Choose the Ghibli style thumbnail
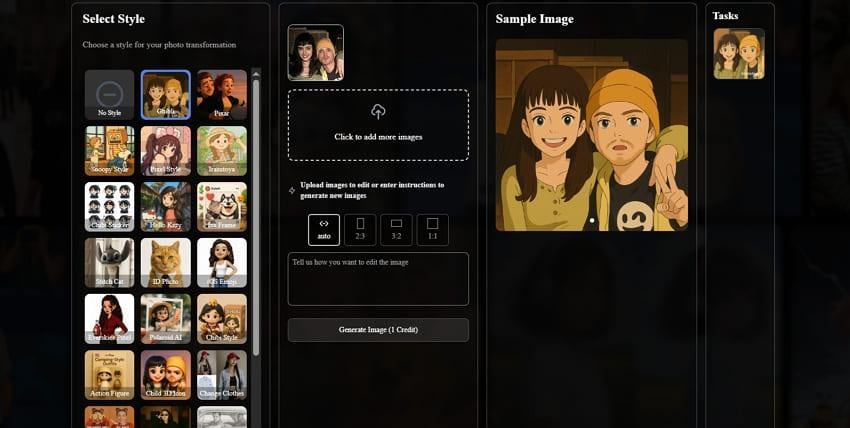The image size is (850, 428). pos(166,95)
